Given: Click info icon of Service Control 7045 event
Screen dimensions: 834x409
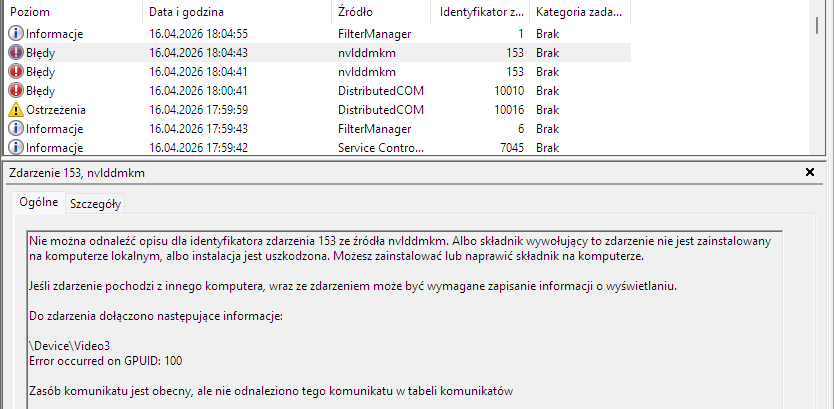Looking at the screenshot, I should (x=16, y=148).
